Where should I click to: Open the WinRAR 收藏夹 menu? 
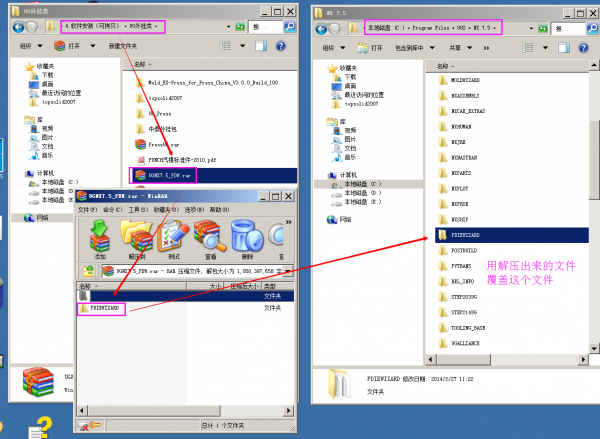(166, 210)
